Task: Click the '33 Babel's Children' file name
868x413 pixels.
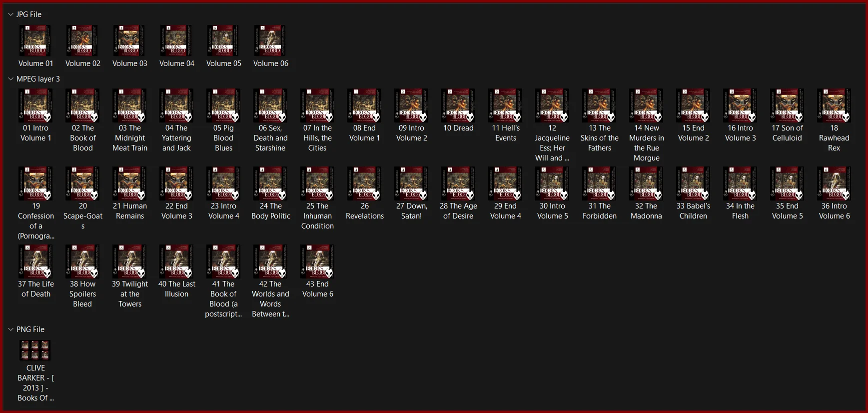Action: [693, 211]
